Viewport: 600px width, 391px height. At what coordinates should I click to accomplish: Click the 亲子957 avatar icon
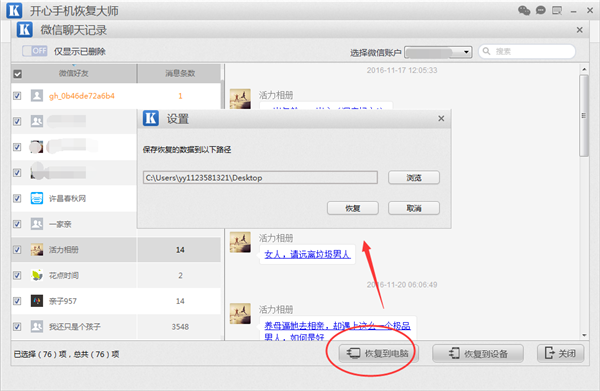pos(37,301)
